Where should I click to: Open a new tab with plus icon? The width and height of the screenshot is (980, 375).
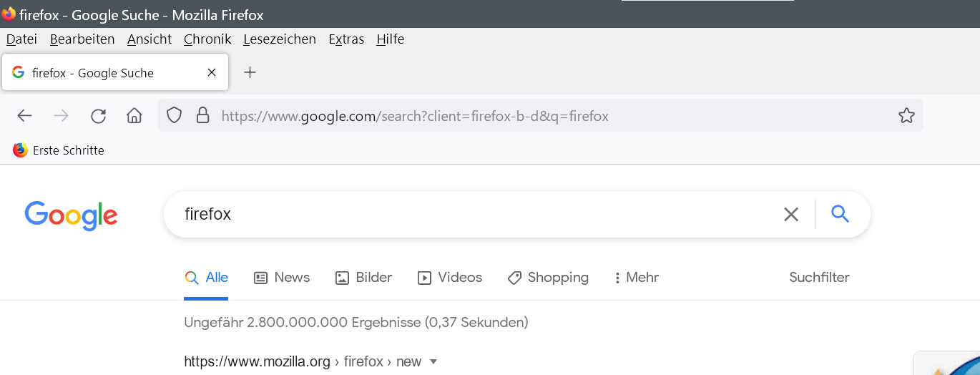[250, 72]
